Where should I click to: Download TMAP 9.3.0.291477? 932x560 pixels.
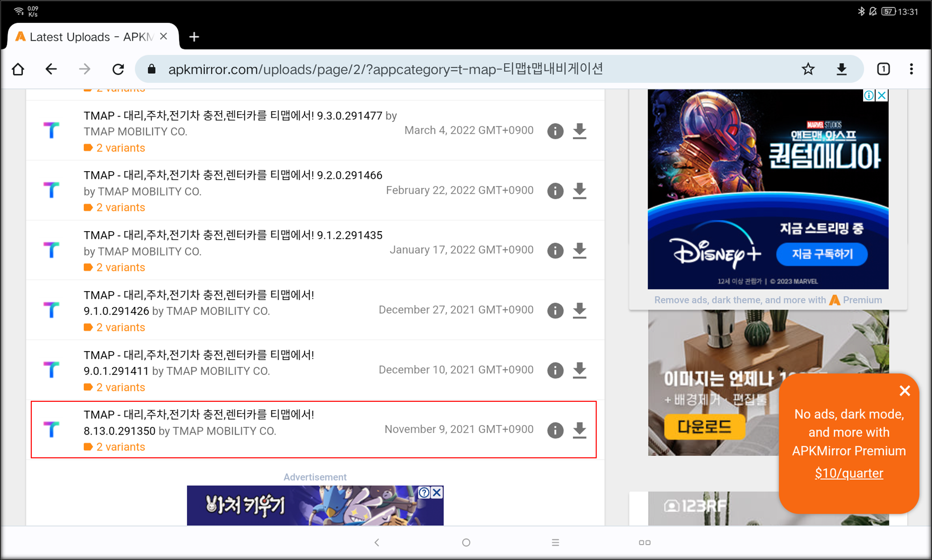tap(579, 131)
